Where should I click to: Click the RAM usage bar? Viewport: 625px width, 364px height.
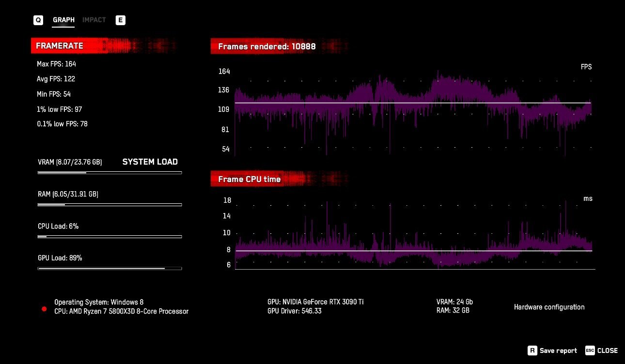pos(109,205)
